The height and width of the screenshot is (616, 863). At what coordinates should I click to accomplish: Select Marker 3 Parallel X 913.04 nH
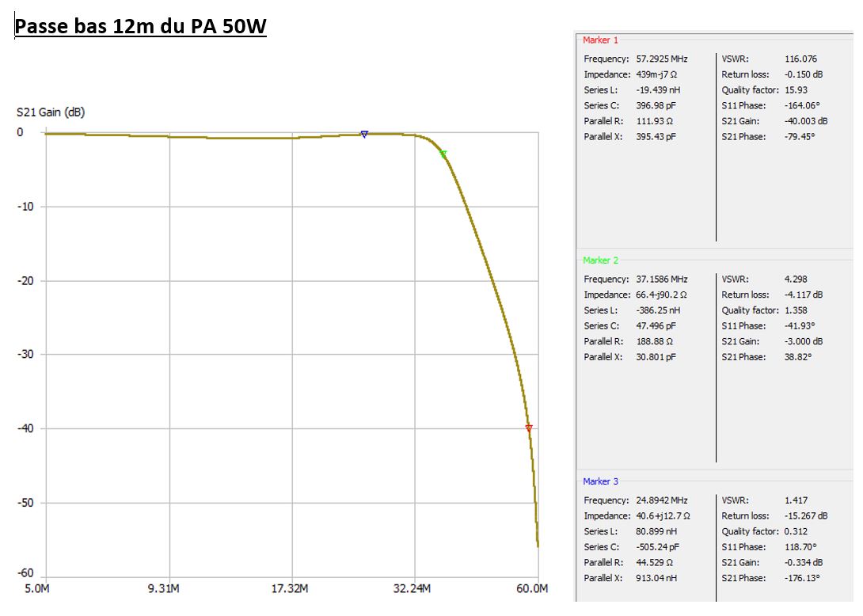(x=656, y=578)
